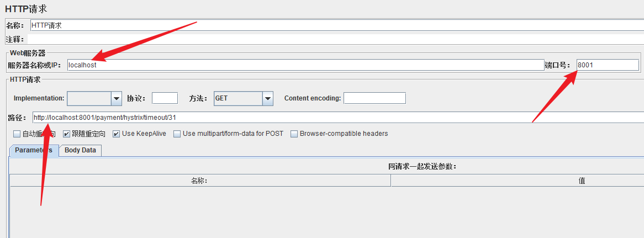Click the Content encoding text field
This screenshot has height=238, width=644.
pos(374,98)
